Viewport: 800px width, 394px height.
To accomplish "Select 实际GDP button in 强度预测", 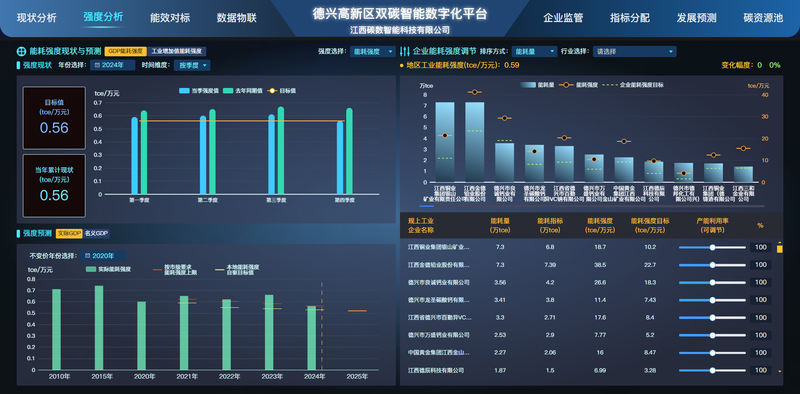I will pos(69,234).
